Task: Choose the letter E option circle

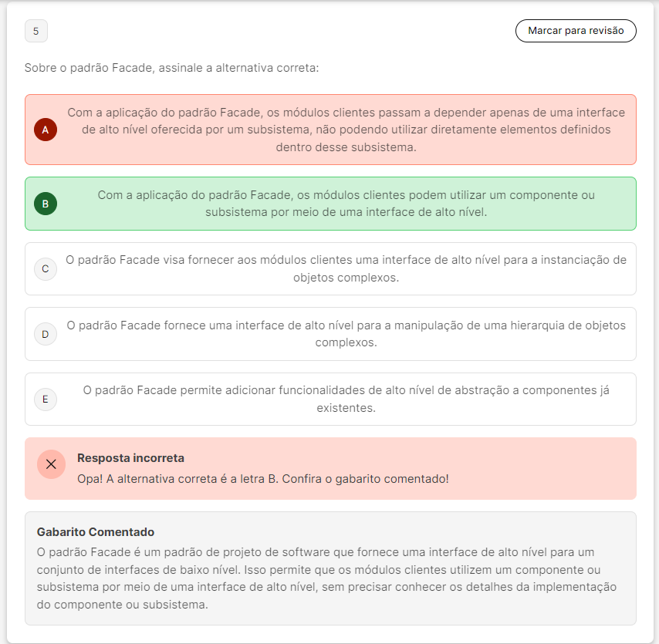Action: [46, 399]
